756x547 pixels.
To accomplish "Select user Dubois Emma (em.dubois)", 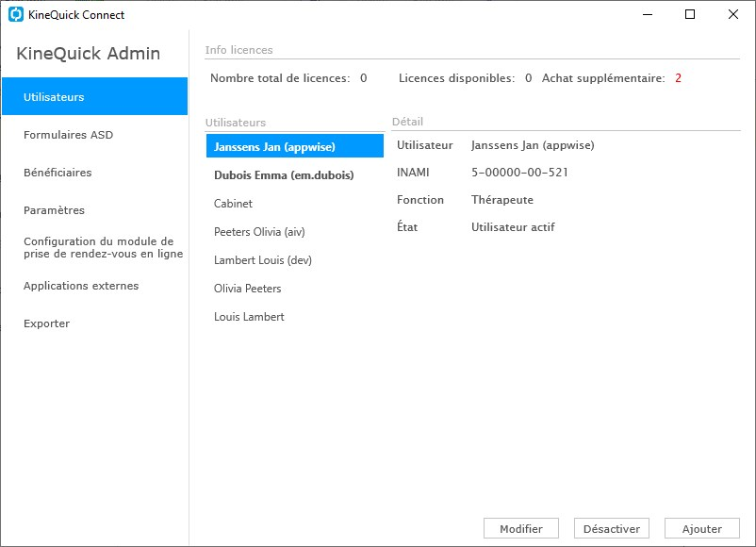I will click(x=295, y=174).
